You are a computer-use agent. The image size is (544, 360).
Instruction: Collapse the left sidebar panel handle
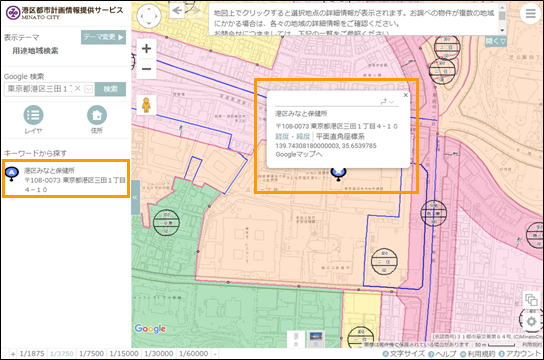tap(135, 197)
